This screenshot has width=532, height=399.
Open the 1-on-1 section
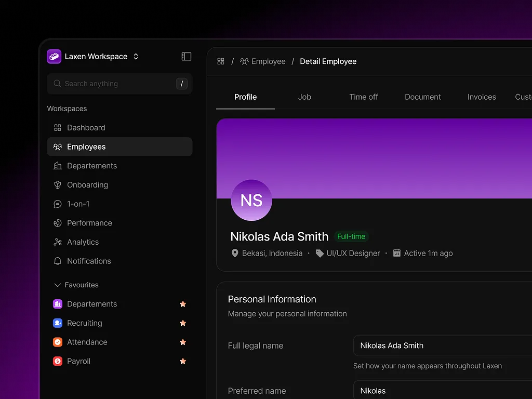pyautogui.click(x=120, y=204)
